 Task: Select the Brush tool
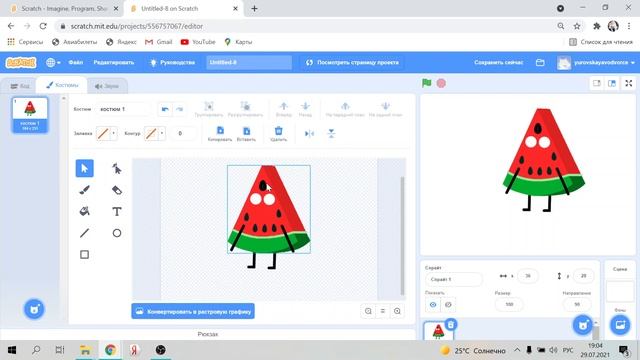(84, 190)
